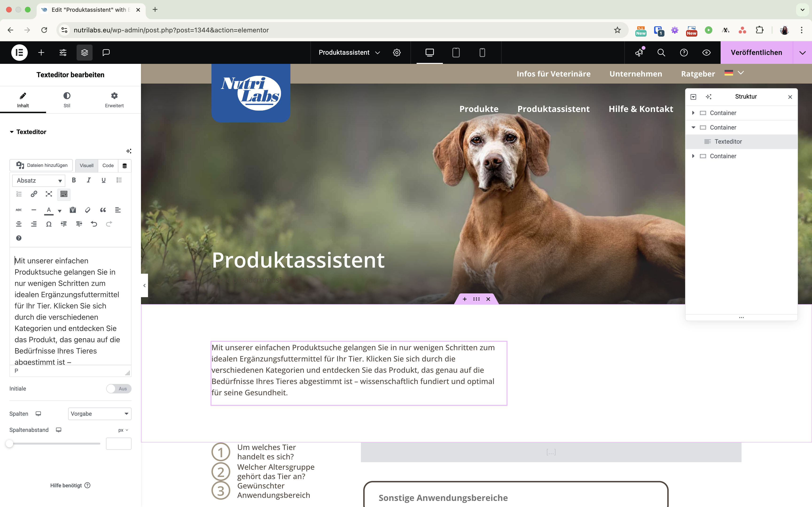Image resolution: width=812 pixels, height=507 pixels.
Task: Switch to mobile device view
Action: click(482, 53)
